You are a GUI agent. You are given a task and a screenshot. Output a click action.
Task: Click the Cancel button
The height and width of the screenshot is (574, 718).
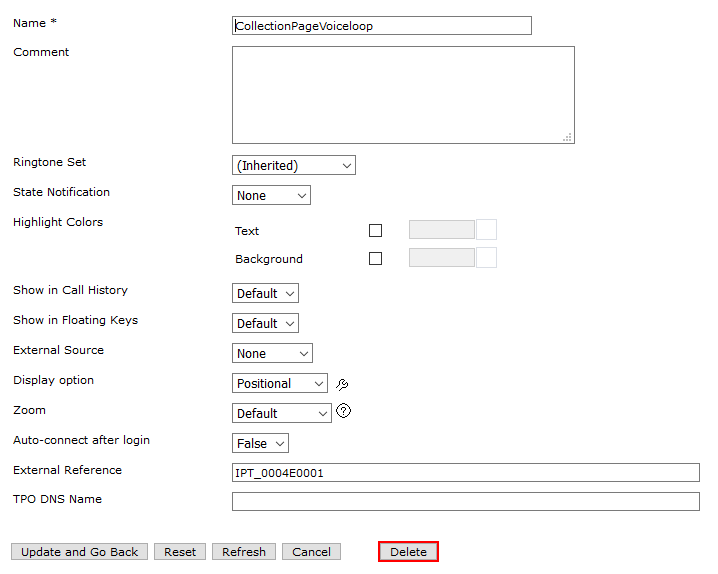pyautogui.click(x=311, y=552)
